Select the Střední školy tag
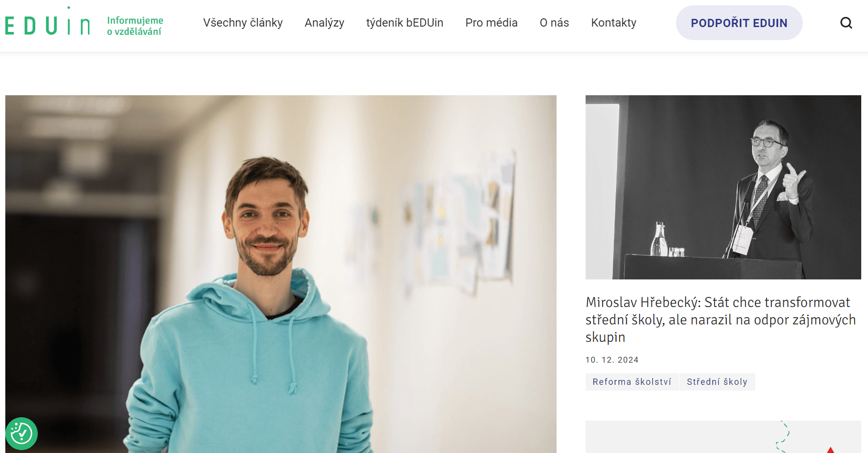Image resolution: width=868 pixels, height=453 pixels. click(x=717, y=382)
